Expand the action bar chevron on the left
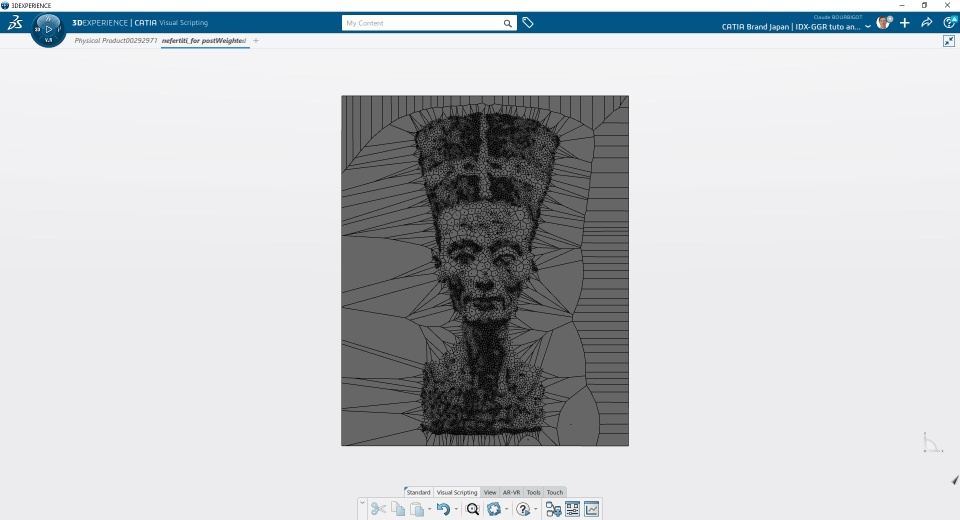The width and height of the screenshot is (960, 520). click(362, 503)
